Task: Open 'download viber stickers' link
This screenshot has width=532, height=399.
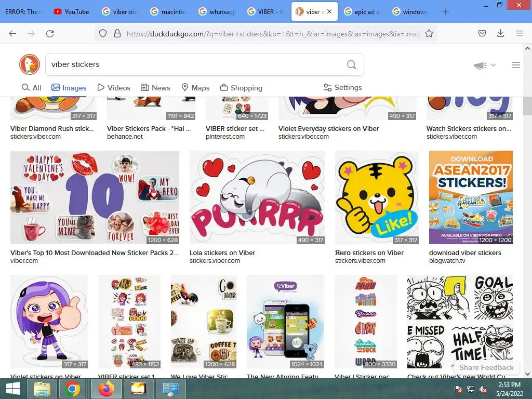Action: click(x=465, y=253)
